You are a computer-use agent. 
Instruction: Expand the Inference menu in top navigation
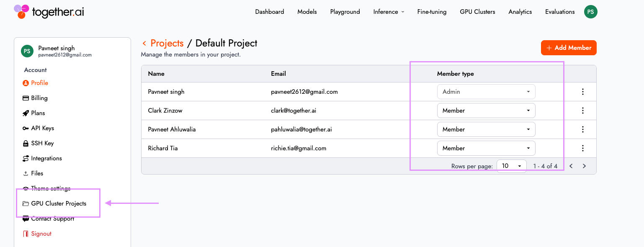point(389,12)
